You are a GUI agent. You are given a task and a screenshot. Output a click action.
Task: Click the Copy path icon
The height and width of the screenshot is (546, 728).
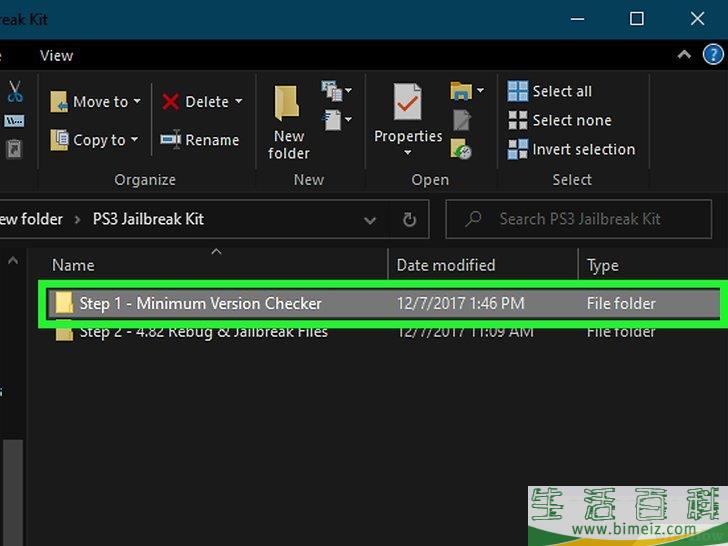(14, 121)
